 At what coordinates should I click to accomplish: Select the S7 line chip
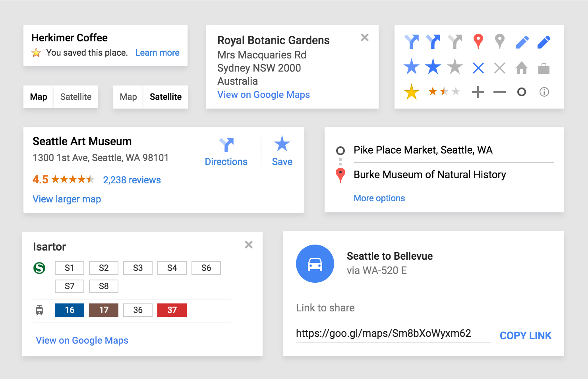click(x=70, y=286)
